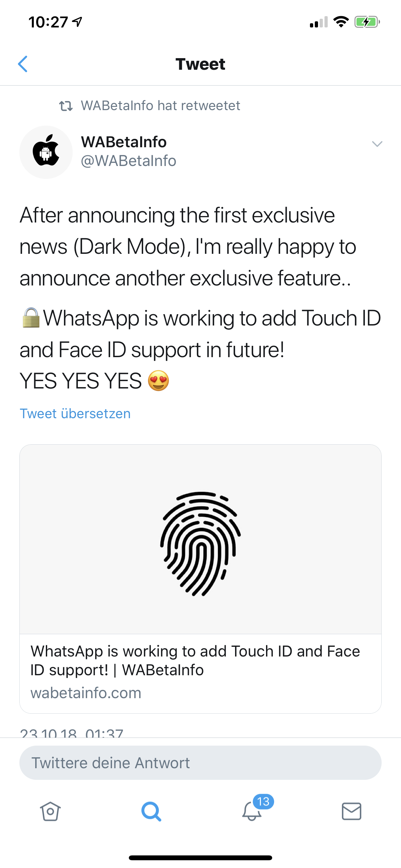Tap the 'Twittere deine Antwort' reply field

(200, 763)
